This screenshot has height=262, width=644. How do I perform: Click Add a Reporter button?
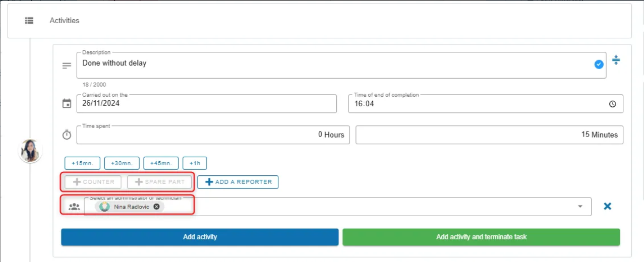click(x=238, y=182)
